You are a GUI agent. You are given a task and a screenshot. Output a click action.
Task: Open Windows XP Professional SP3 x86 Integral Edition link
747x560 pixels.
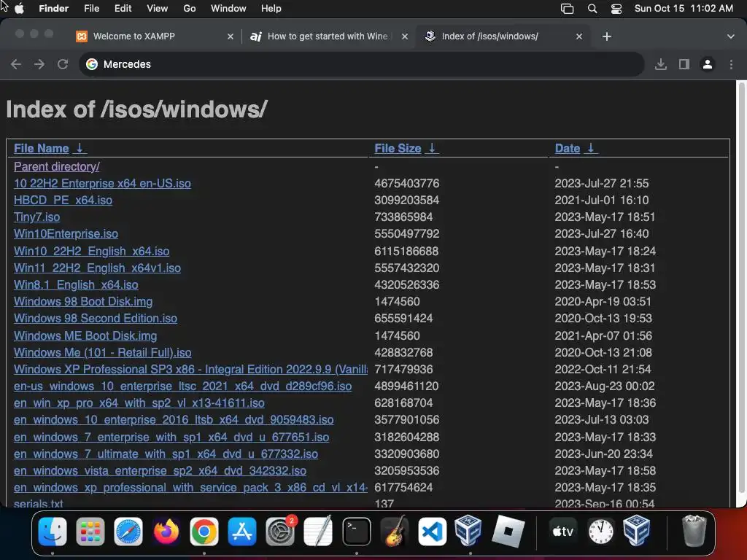coord(190,370)
